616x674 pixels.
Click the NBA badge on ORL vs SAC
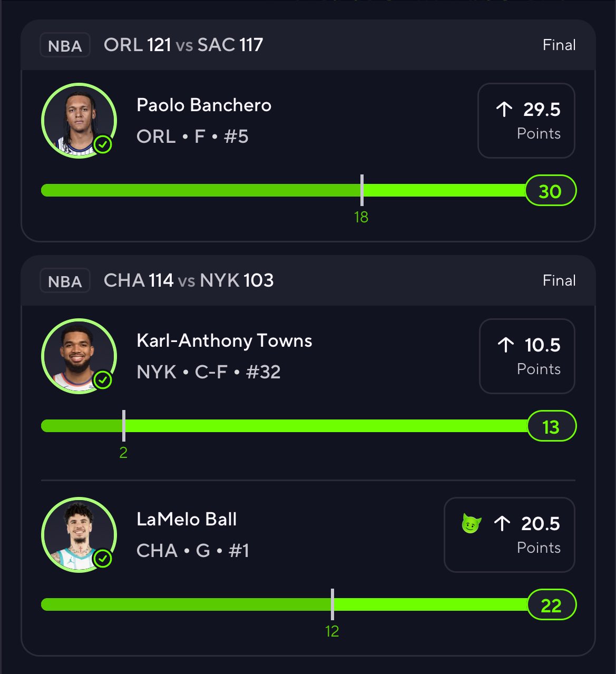point(65,45)
